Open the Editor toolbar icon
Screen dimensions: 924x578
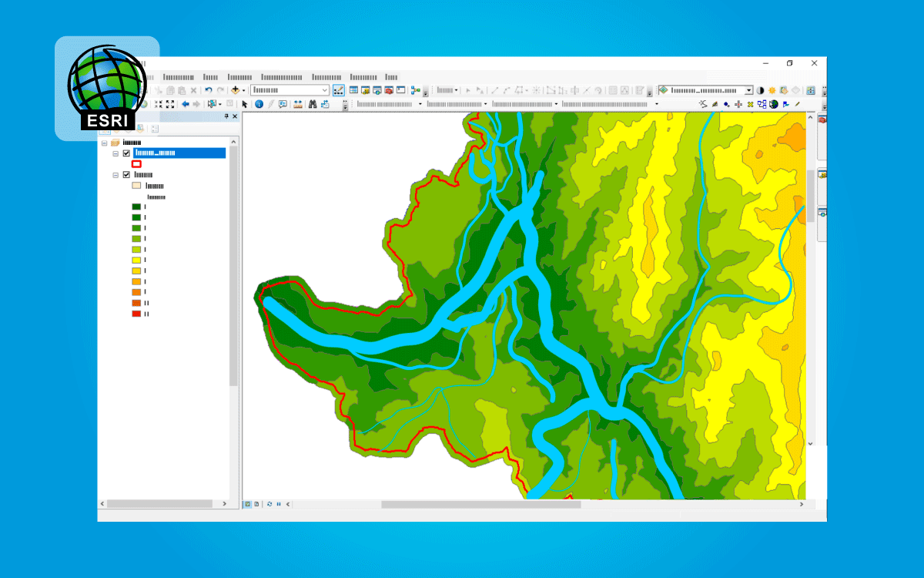point(340,90)
